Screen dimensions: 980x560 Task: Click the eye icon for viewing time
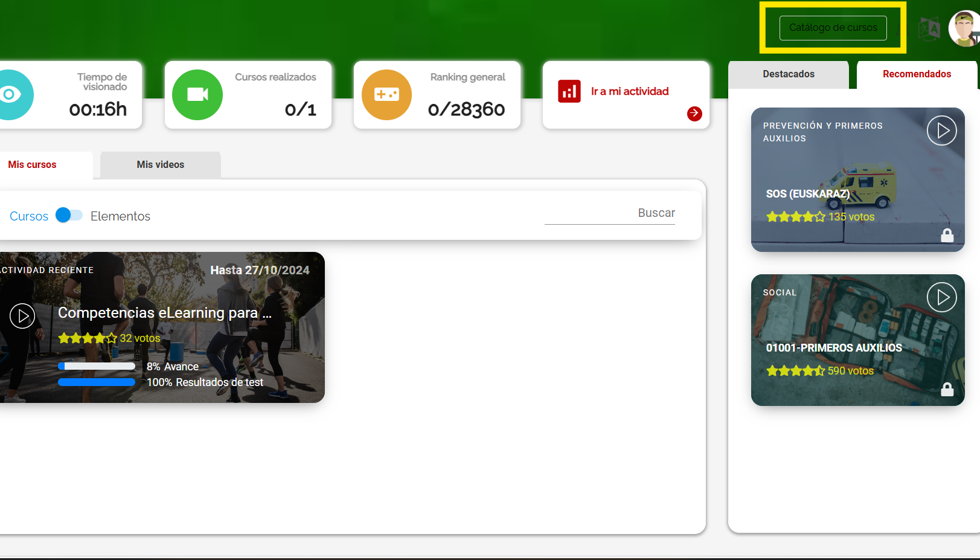pos(10,95)
